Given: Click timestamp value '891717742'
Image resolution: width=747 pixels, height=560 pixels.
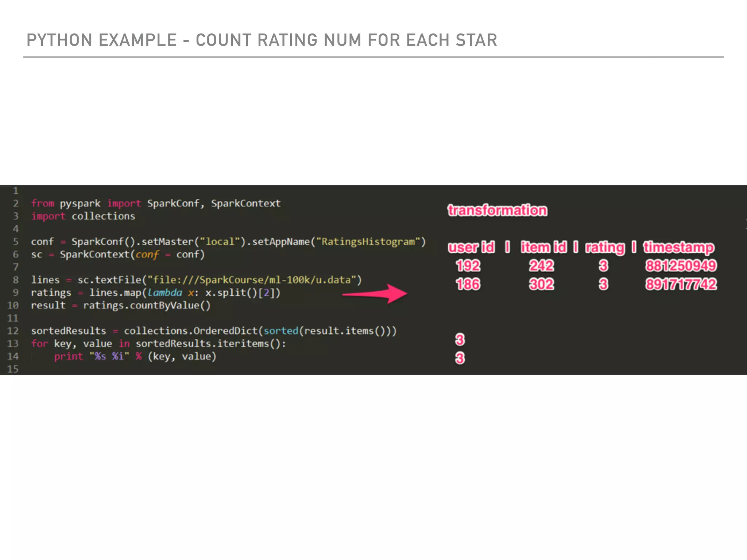Looking at the screenshot, I should pos(681,284).
